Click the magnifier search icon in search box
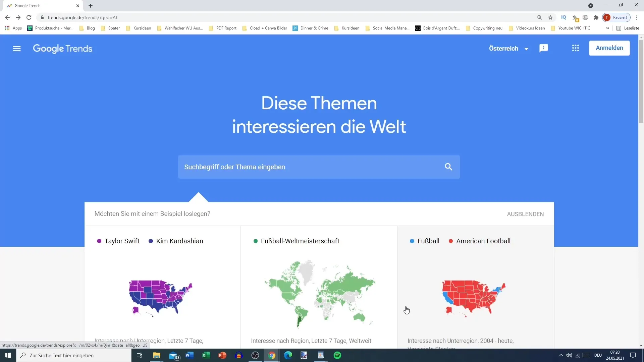 tap(448, 167)
